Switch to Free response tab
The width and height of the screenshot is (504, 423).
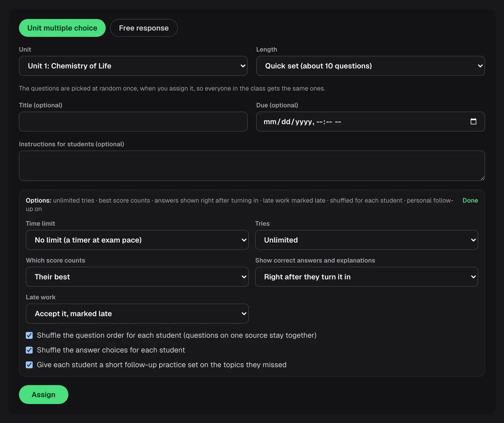[144, 28]
